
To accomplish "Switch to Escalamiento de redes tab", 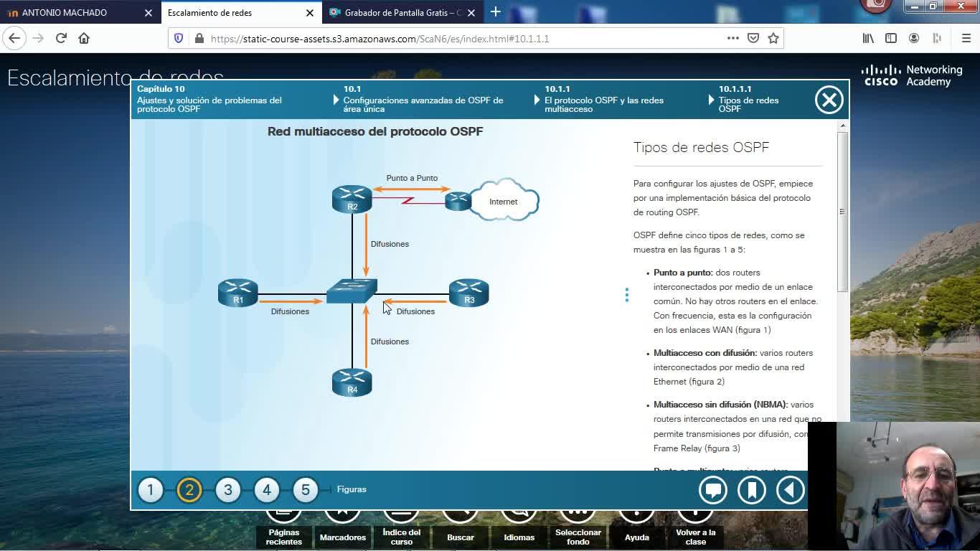I will point(242,13).
